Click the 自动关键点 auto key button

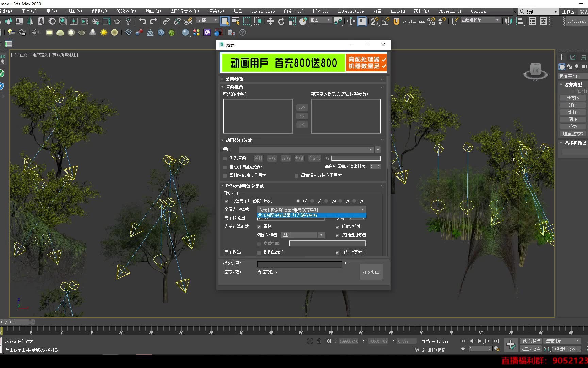[x=530, y=341]
